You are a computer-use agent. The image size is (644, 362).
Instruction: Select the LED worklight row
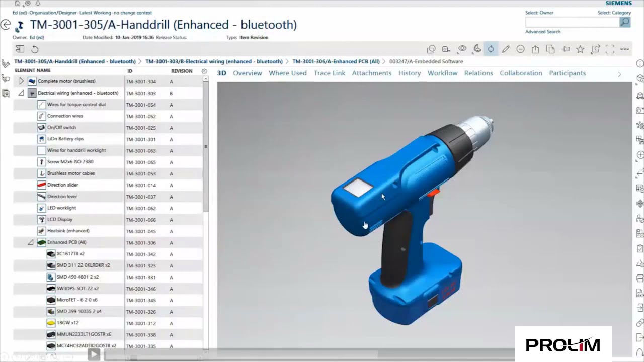(108, 208)
